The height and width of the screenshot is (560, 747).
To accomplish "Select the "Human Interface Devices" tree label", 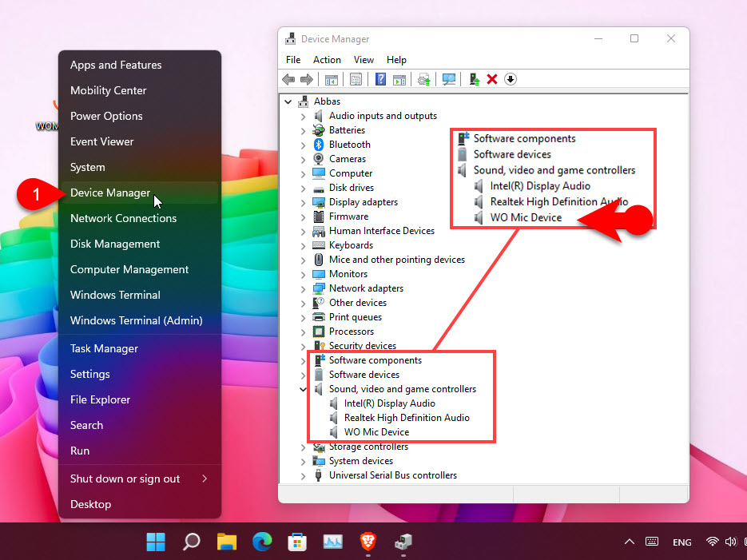I will tap(382, 231).
